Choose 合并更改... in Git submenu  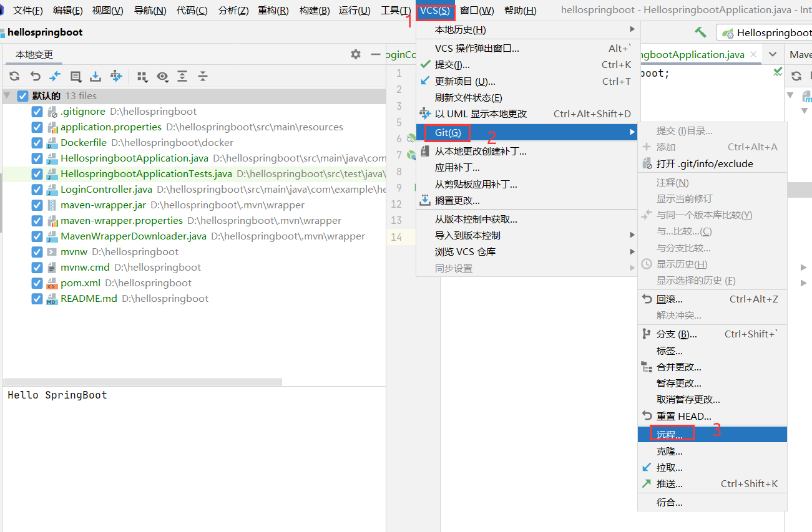(712, 367)
